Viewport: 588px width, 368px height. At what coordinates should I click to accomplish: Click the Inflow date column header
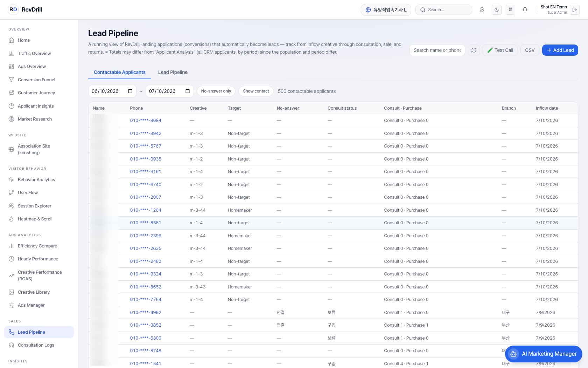click(x=547, y=108)
